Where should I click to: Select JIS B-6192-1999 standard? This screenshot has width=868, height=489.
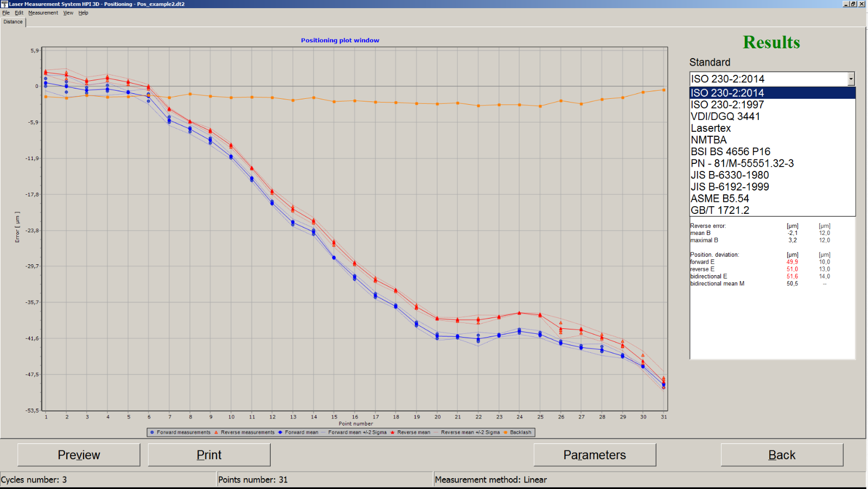[x=773, y=187]
